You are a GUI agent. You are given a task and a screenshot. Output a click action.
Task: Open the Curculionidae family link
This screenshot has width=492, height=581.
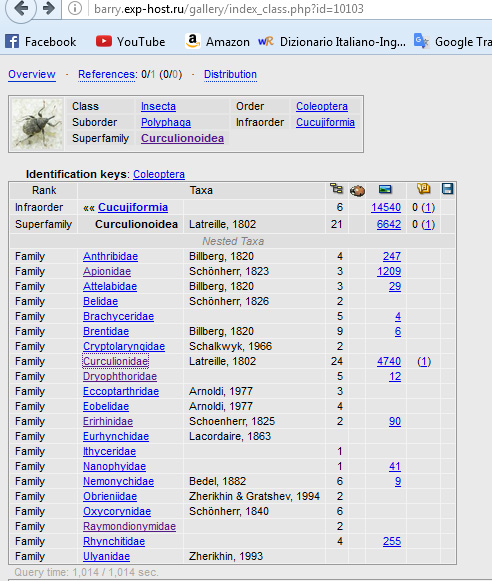click(x=115, y=361)
